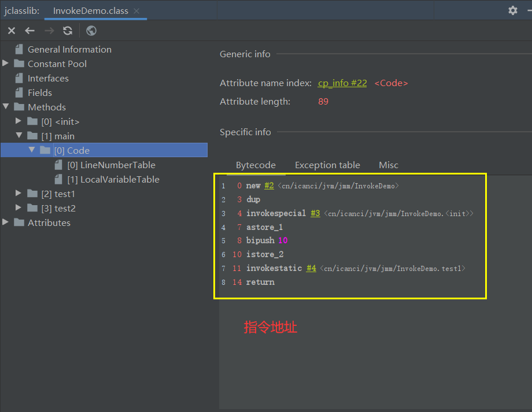Click the 'invokespecial' instruction text
Screen dimensions: 532x412
pos(276,213)
